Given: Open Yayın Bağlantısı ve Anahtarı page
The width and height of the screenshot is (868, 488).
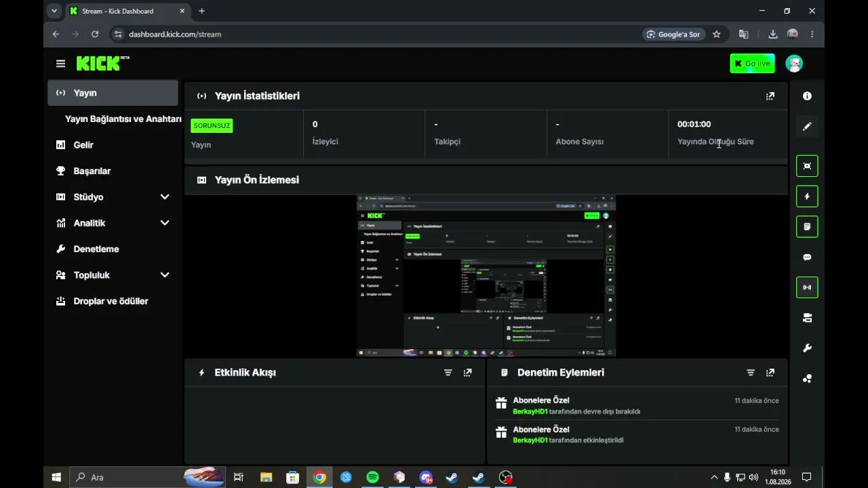Looking at the screenshot, I should click(123, 119).
